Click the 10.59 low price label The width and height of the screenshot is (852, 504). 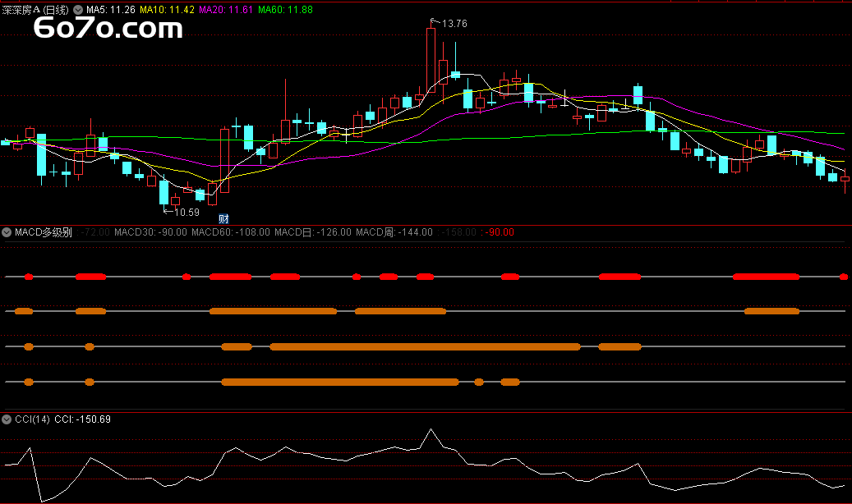(x=187, y=213)
